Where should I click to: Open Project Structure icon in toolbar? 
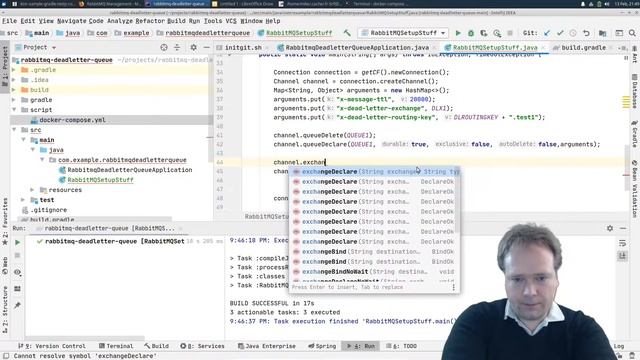click(602, 33)
